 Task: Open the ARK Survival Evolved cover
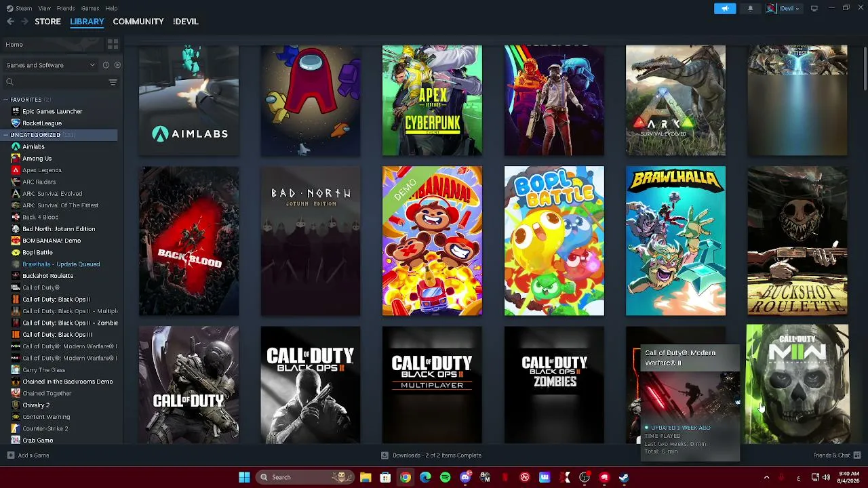(675, 100)
